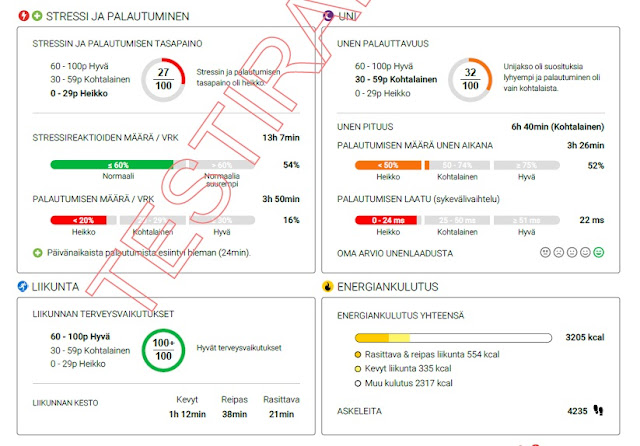Click the blue runner icon beside LIIKUNTA
Viewport: 640px width, 446px height.
[23, 286]
